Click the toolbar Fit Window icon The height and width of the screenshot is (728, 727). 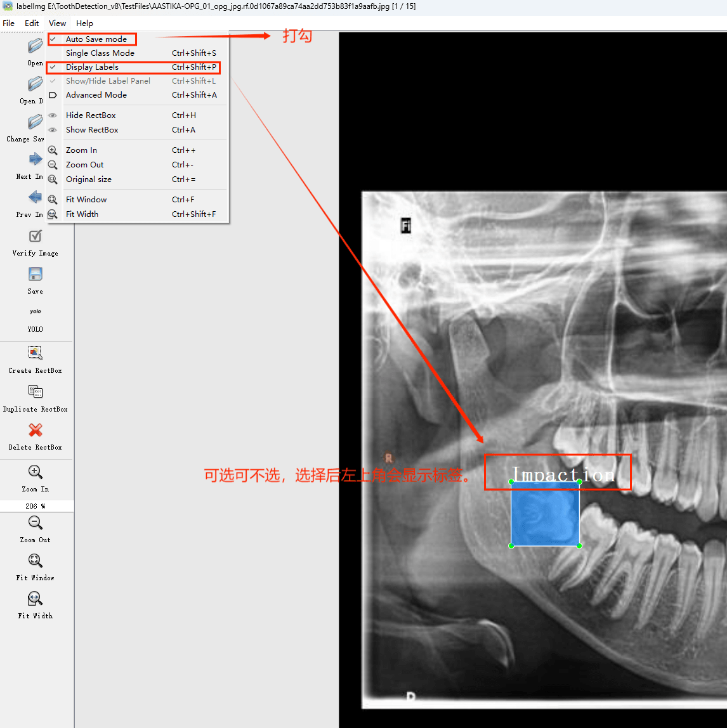click(x=36, y=561)
